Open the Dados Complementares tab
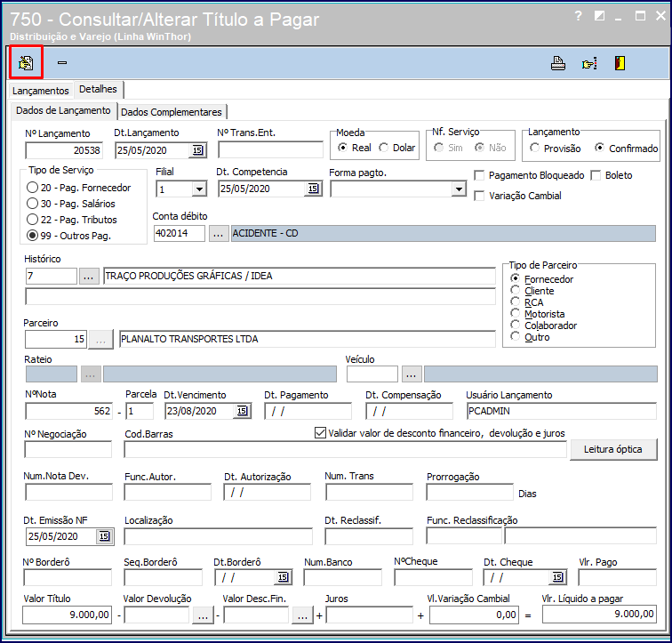Screen dimensions: 672x643 [172, 112]
